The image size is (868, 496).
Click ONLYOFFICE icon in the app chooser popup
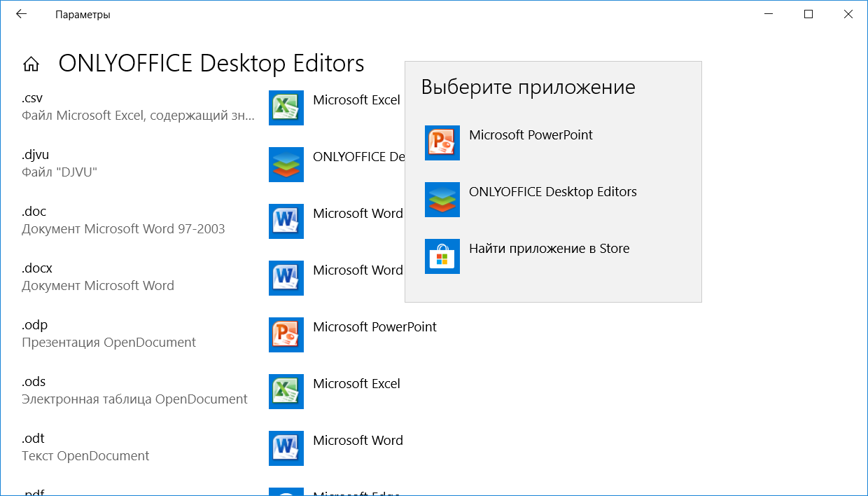[x=442, y=200]
